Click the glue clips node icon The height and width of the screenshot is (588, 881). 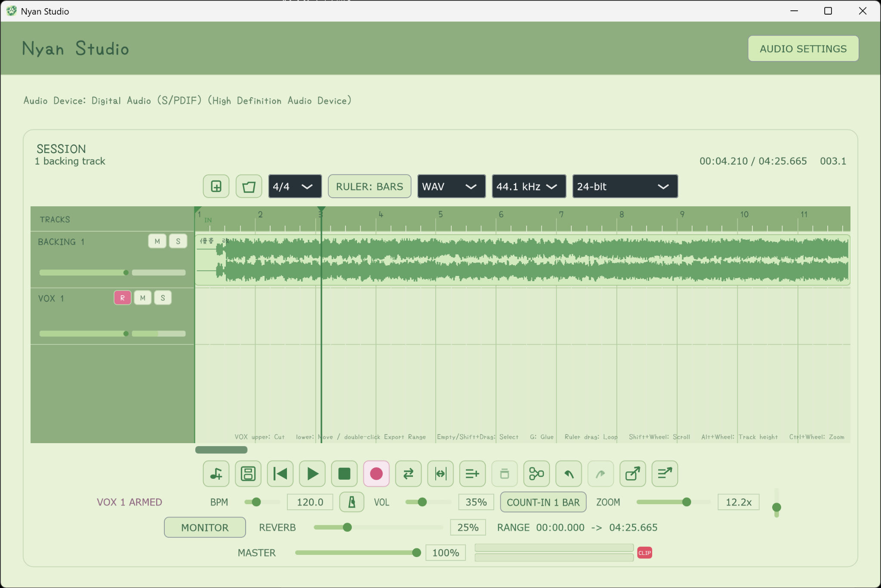pyautogui.click(x=536, y=474)
